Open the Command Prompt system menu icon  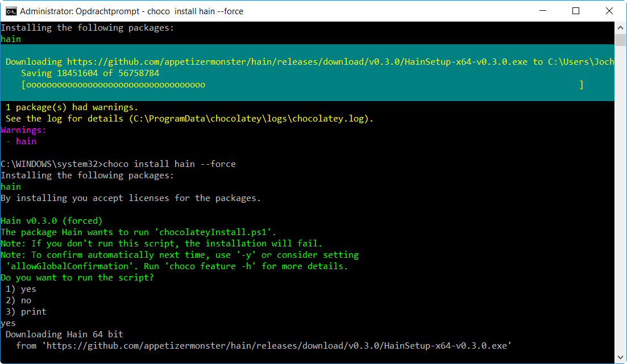10,11
